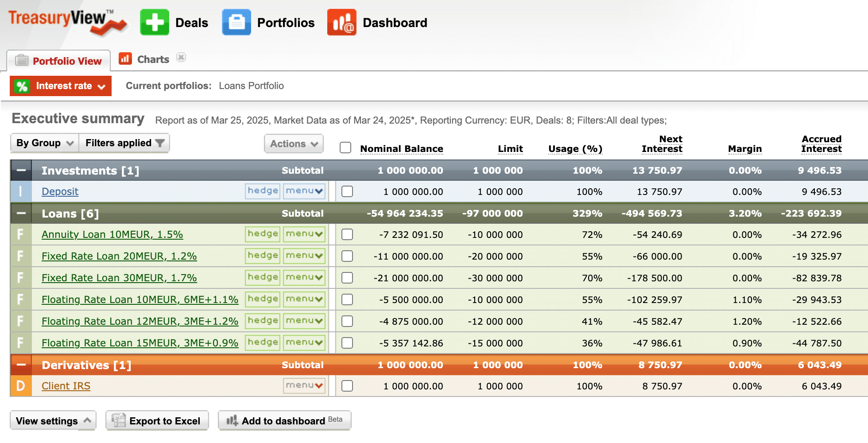Select the Client IRS checkbox
The width and height of the screenshot is (868, 443).
point(347,385)
